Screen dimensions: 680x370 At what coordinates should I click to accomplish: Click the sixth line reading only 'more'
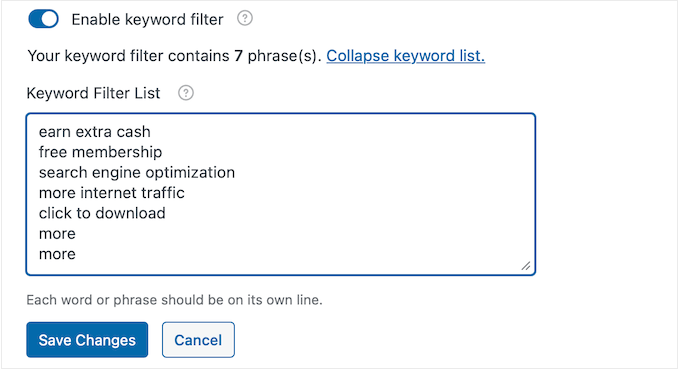click(x=57, y=234)
